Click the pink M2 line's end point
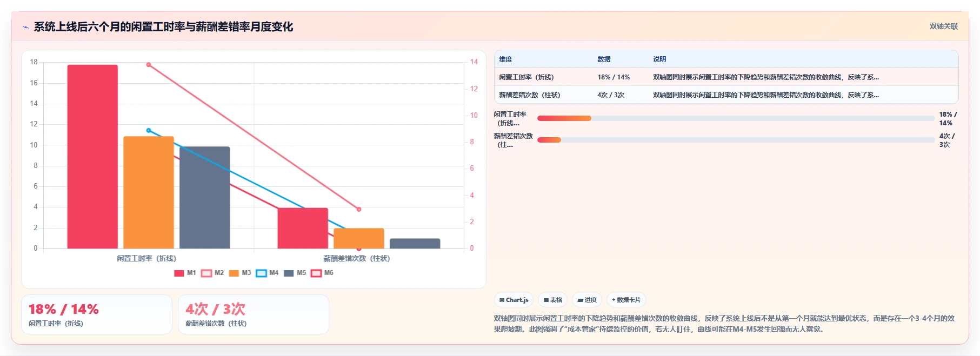The width and height of the screenshot is (980, 356). (359, 209)
